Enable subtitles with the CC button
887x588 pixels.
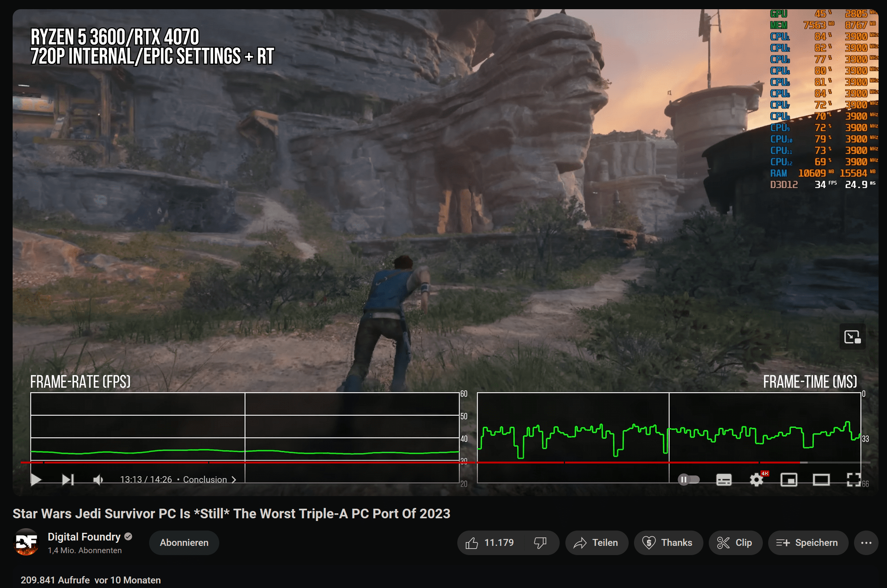pos(724,479)
